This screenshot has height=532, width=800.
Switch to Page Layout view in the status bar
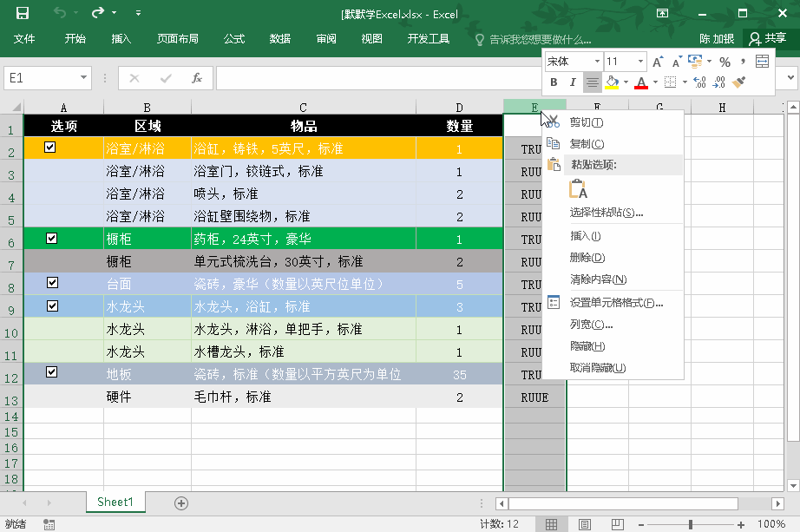click(x=585, y=524)
